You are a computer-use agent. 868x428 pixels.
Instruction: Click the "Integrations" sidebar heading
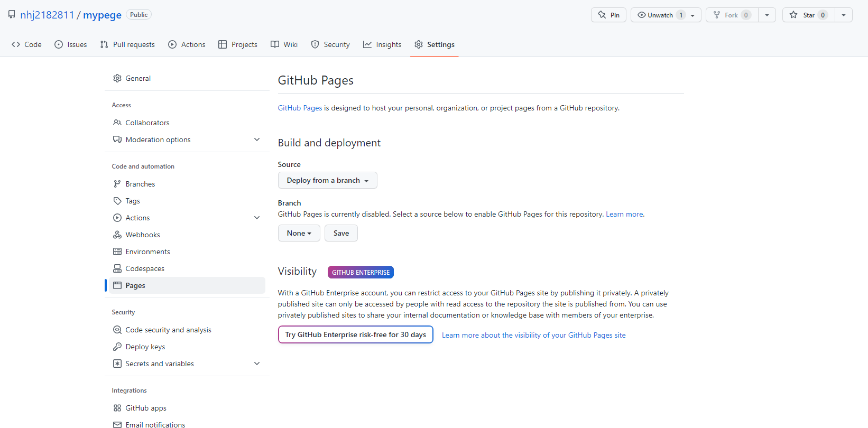[x=130, y=390]
